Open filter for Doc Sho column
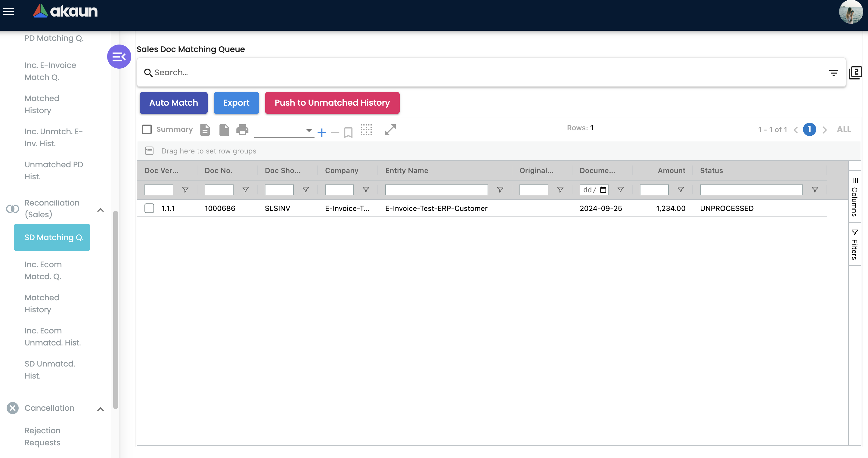 click(x=305, y=190)
